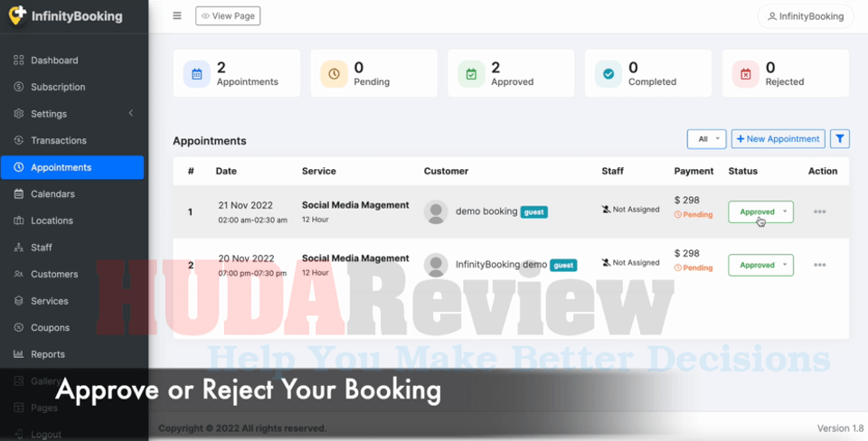Click the Pending clock stat icon

(335, 74)
